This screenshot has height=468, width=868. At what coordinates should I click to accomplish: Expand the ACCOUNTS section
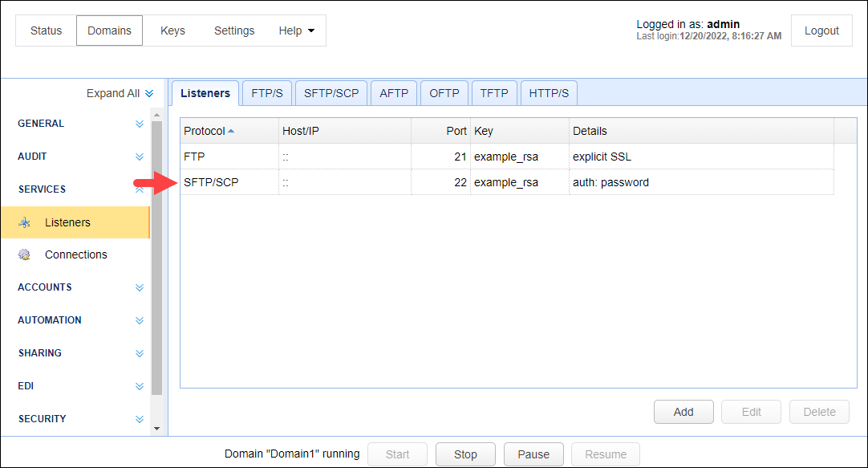140,287
